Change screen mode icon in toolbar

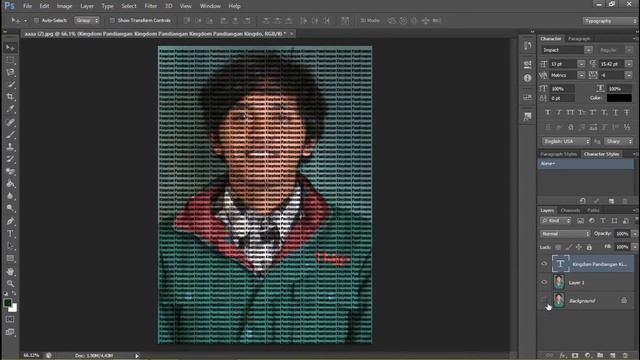point(10,332)
